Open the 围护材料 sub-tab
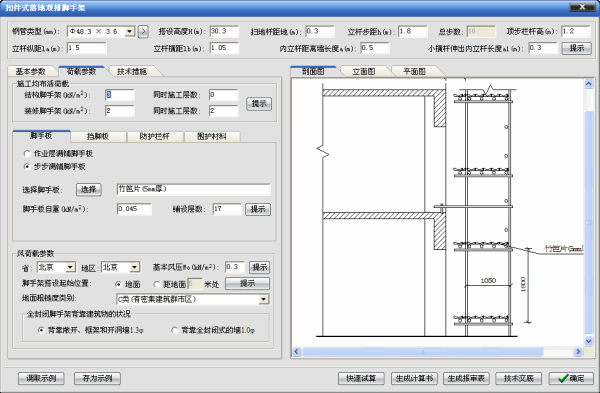 [x=212, y=136]
